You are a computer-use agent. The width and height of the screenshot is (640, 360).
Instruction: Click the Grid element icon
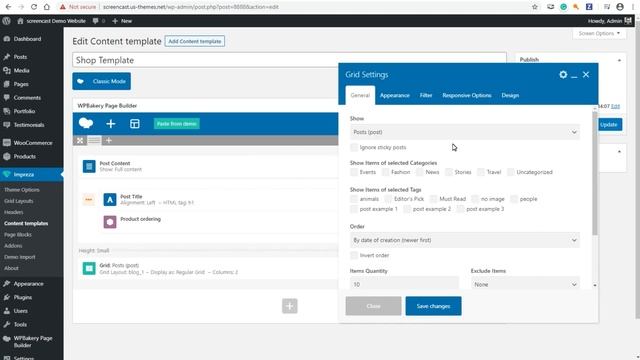coord(89,268)
